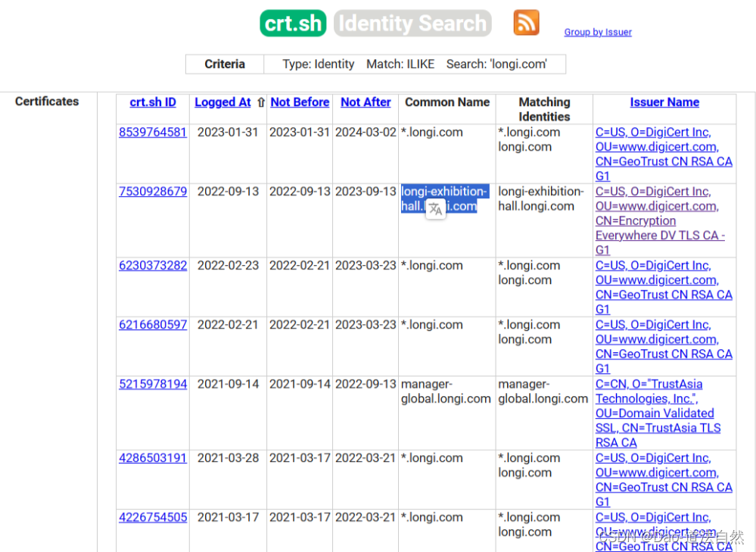Open certificate ID 7530928679

[x=152, y=192]
